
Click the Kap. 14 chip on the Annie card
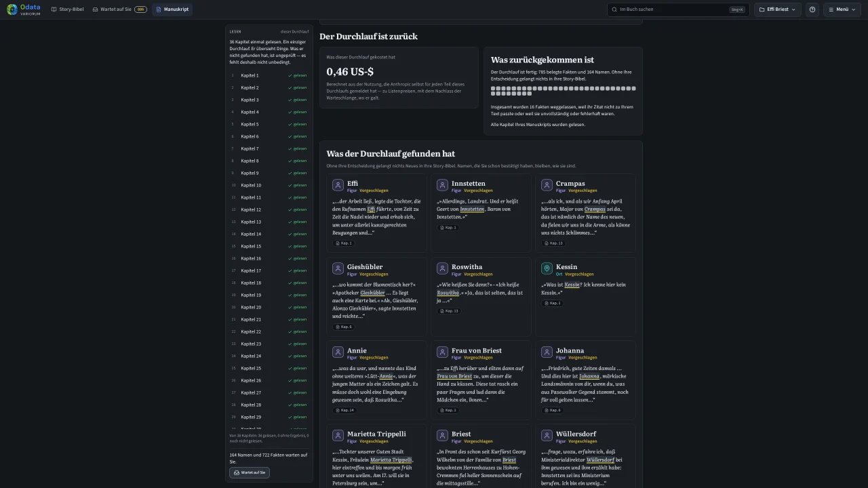(344, 410)
